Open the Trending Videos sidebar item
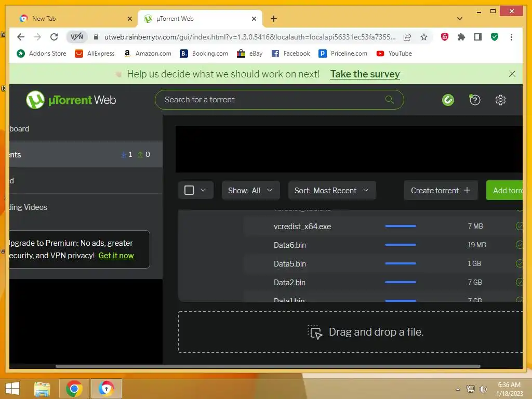The image size is (532, 399). coord(86,207)
